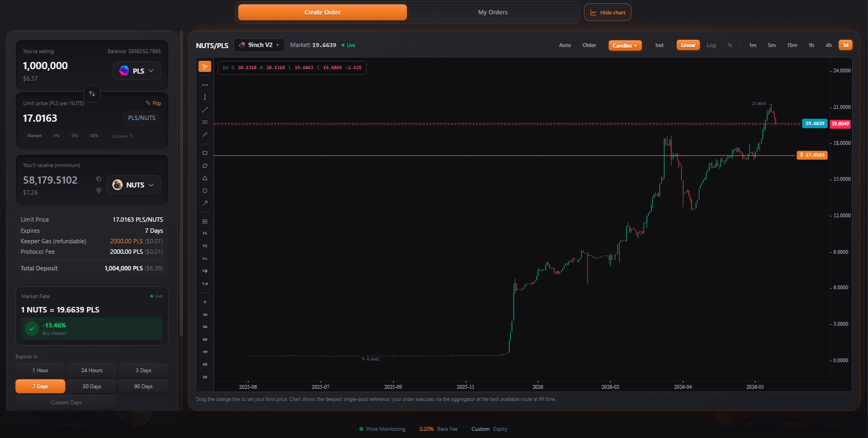The height and width of the screenshot is (438, 868).
Task: Select the rectangle shape tool
Action: [205, 153]
